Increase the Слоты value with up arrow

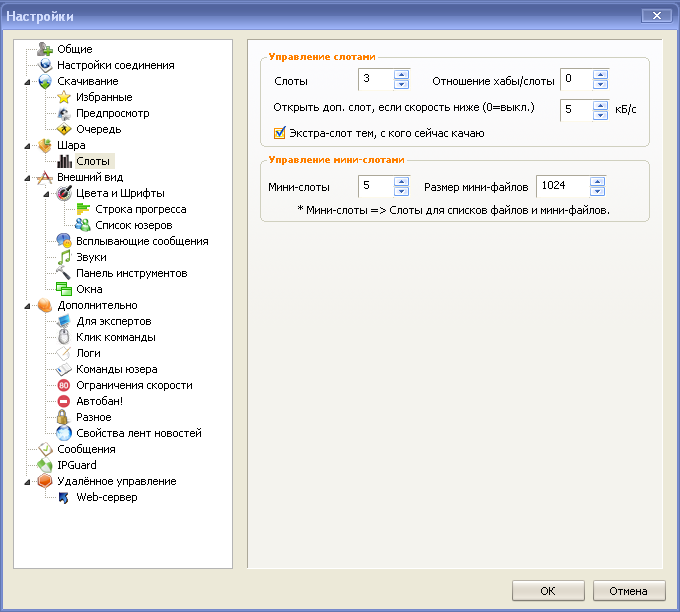click(x=401, y=74)
